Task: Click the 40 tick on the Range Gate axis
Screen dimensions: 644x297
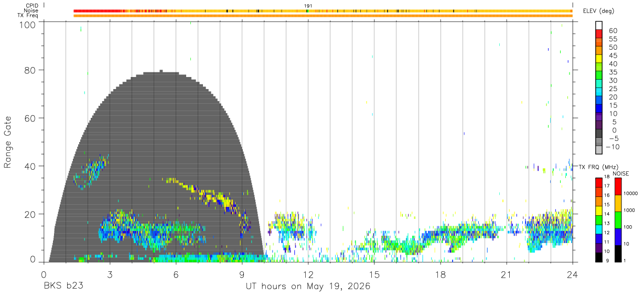Action: tap(31, 166)
